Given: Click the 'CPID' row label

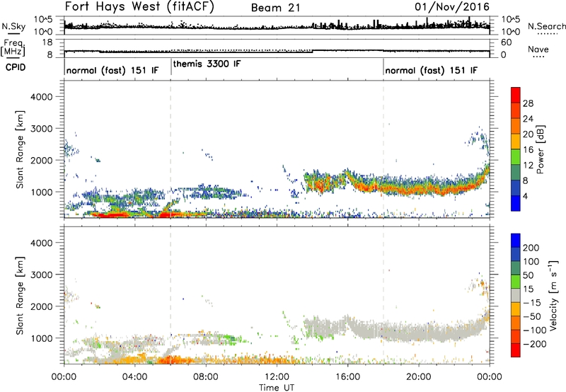Looking at the screenshot, I should point(16,67).
